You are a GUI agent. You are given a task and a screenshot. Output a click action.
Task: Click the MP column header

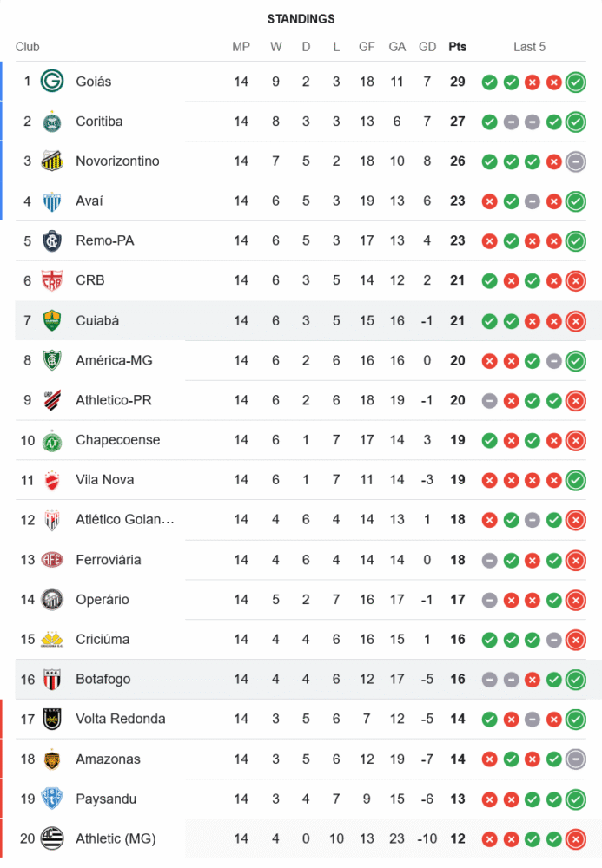click(x=241, y=47)
